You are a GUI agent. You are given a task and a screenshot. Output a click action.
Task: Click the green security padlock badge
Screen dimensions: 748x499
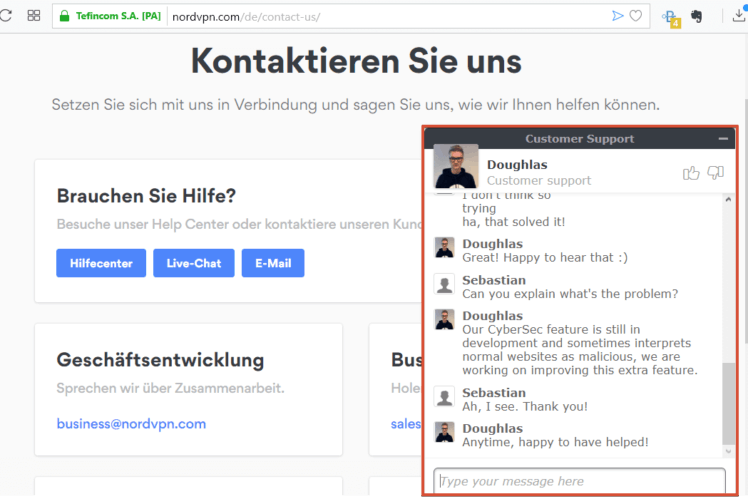111,17
